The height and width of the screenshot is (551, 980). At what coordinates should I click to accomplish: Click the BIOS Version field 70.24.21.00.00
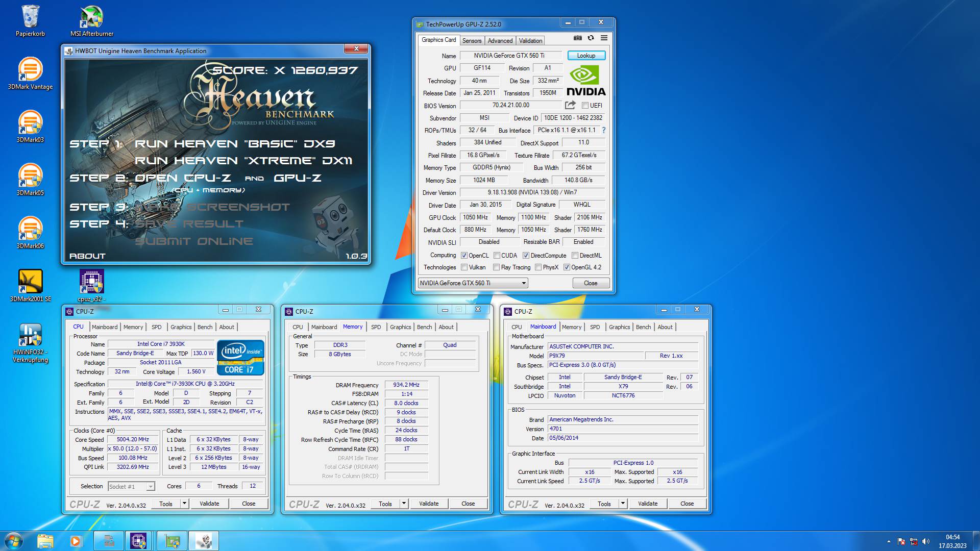(x=510, y=105)
